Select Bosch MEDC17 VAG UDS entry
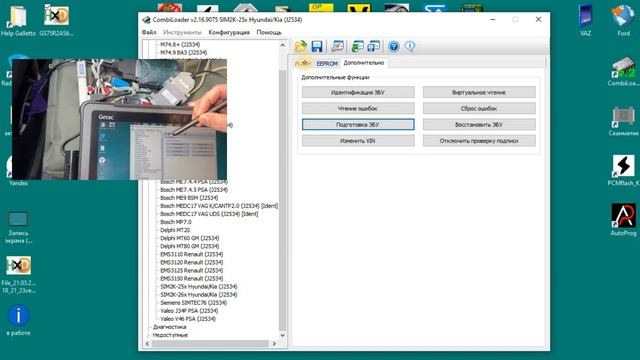Screen dimensions: 640x360 pyautogui.click(x=209, y=214)
